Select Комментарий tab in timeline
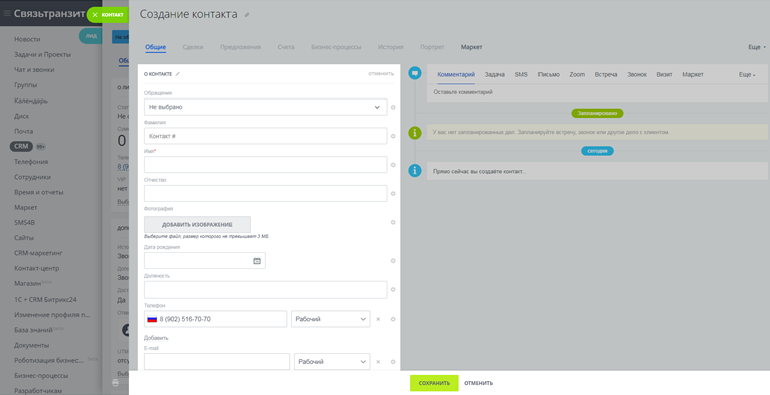 pyautogui.click(x=456, y=75)
